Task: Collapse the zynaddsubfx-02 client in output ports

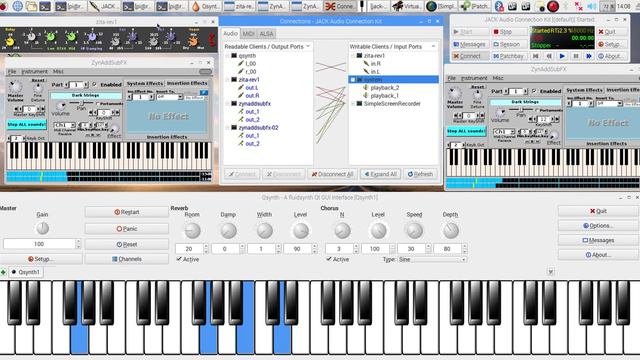Action: pyautogui.click(x=227, y=128)
